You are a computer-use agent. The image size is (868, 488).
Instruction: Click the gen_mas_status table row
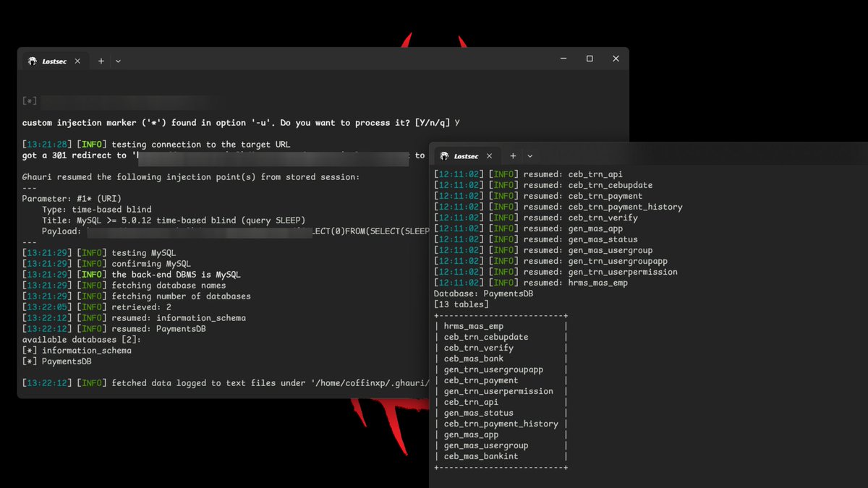coord(501,413)
